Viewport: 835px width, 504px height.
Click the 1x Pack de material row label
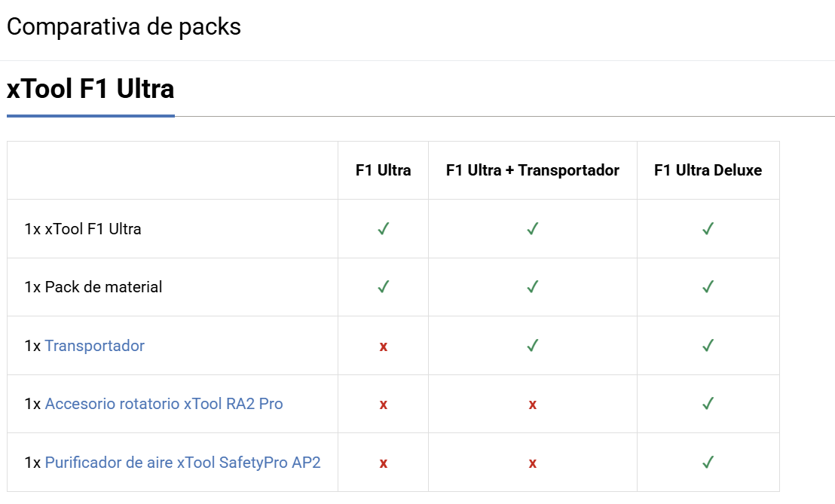[x=93, y=287]
